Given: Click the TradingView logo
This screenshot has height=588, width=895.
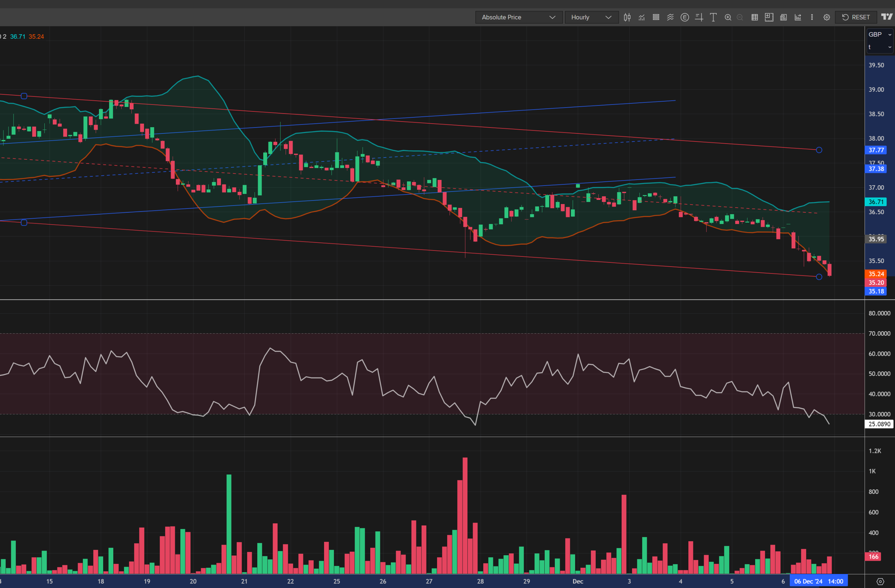Looking at the screenshot, I should pos(887,17).
